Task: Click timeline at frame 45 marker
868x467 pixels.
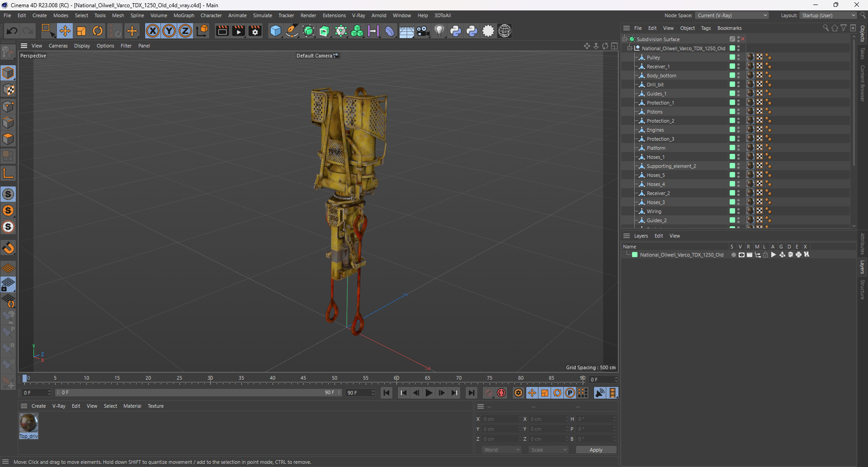Action: pos(303,379)
